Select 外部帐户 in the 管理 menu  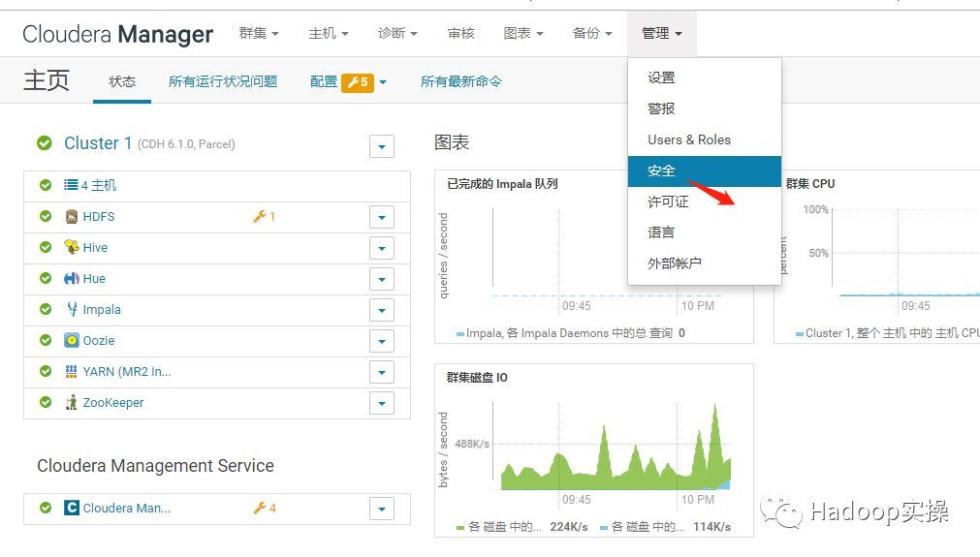(x=705, y=263)
